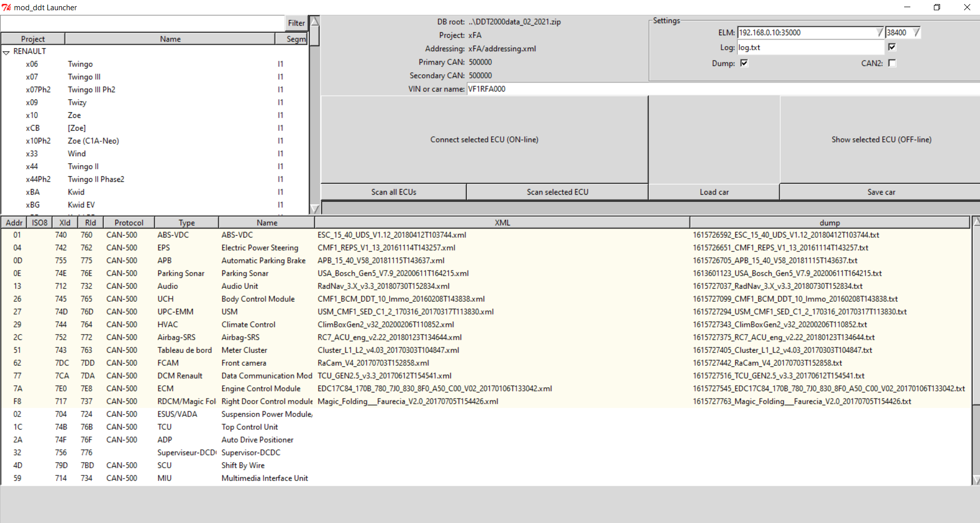Click the Load car button
This screenshot has width=980, height=523.
(x=714, y=192)
